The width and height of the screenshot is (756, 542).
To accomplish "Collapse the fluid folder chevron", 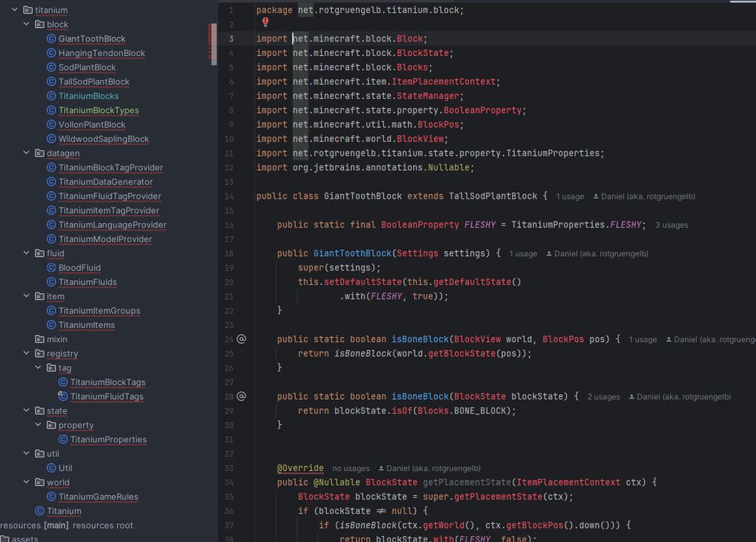I will (x=26, y=253).
